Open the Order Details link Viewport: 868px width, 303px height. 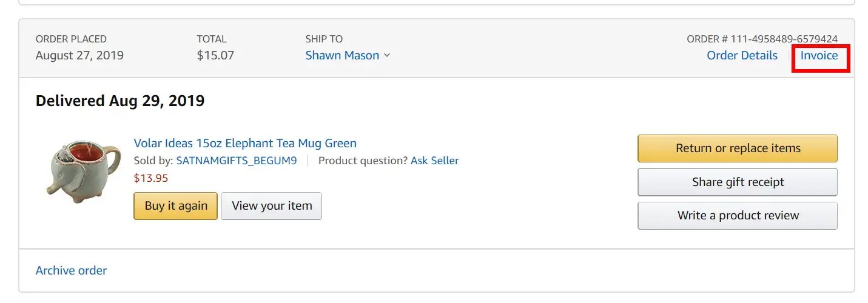742,56
